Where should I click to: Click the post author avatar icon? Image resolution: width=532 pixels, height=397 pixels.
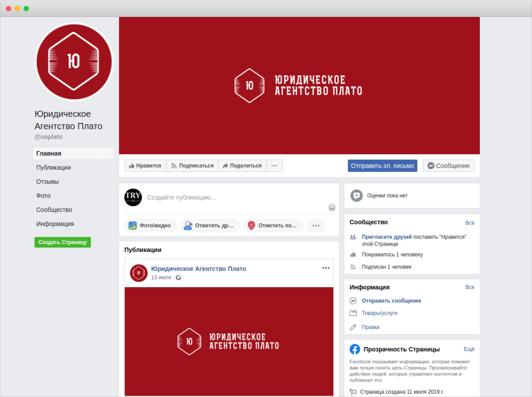[139, 273]
